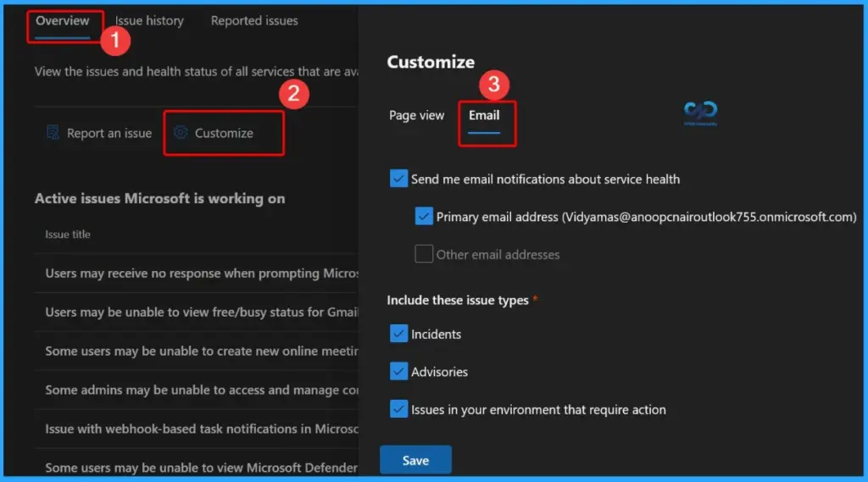
Task: Save the email customization settings
Action: click(415, 460)
